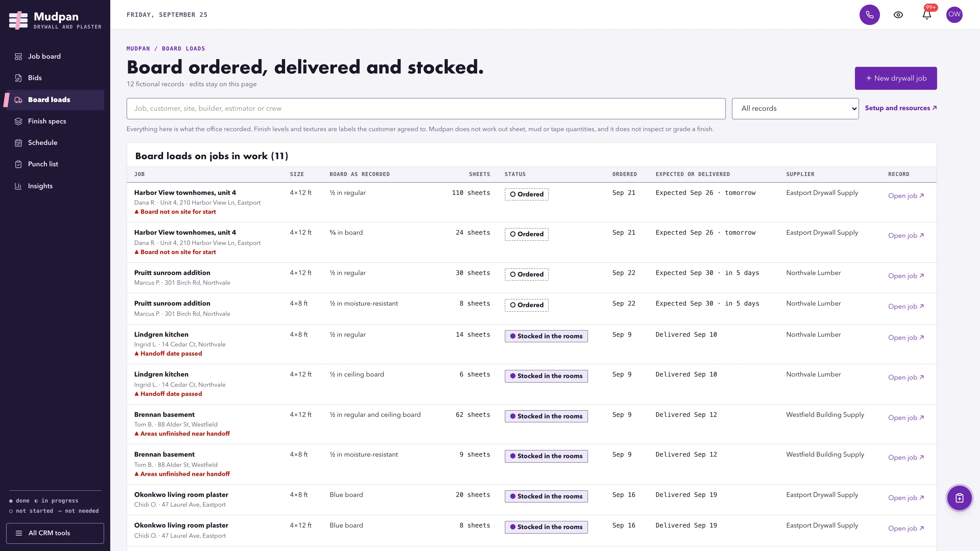Click the Punch list clipboard icon
Image resolution: width=980 pixels, height=551 pixels.
coord(18,164)
